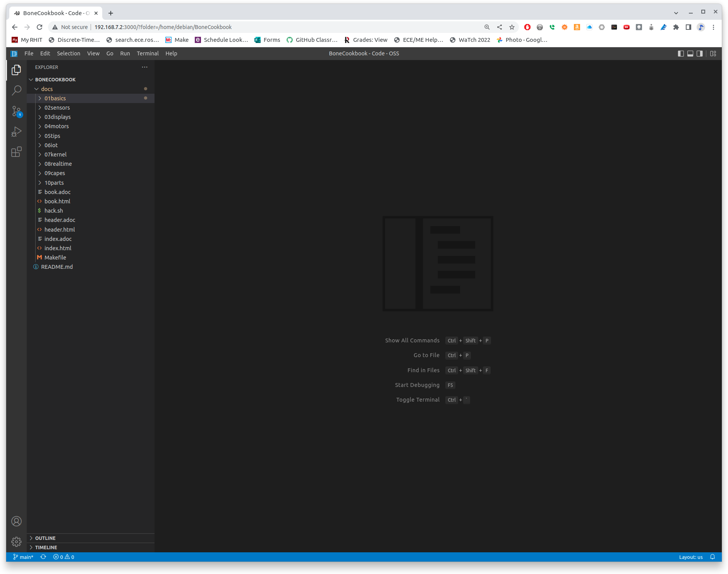Open the Extensions view
Screen dimensions: 728x574
click(x=16, y=152)
